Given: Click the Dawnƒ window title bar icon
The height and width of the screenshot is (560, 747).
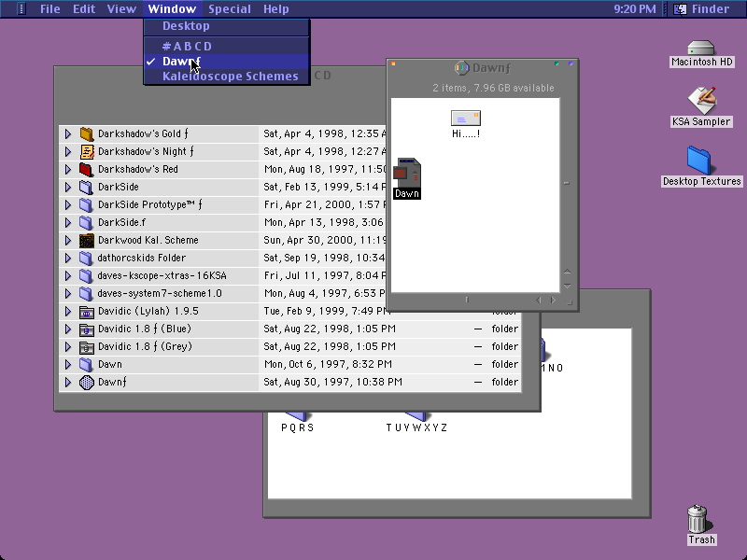Looking at the screenshot, I should pyautogui.click(x=461, y=68).
